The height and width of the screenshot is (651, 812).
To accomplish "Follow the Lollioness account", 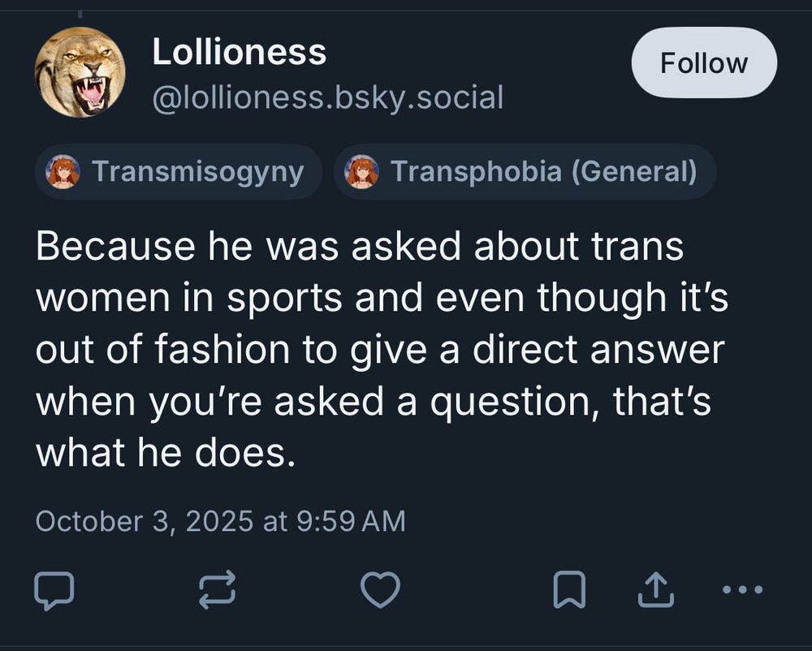I will click(704, 63).
